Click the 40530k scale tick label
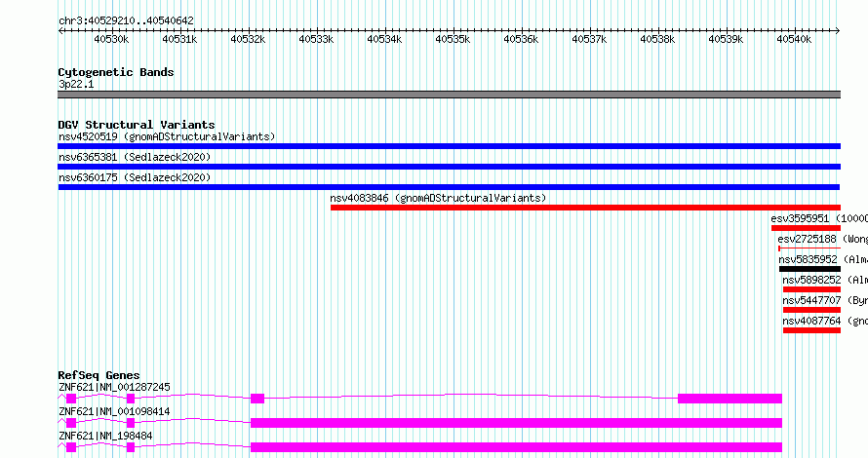Viewport: 868px width, 458px height. tap(111, 39)
